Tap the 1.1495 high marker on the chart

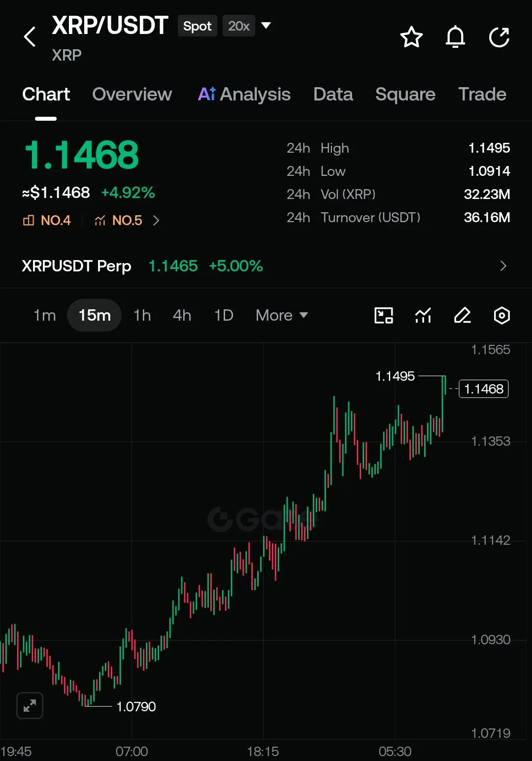pyautogui.click(x=395, y=376)
